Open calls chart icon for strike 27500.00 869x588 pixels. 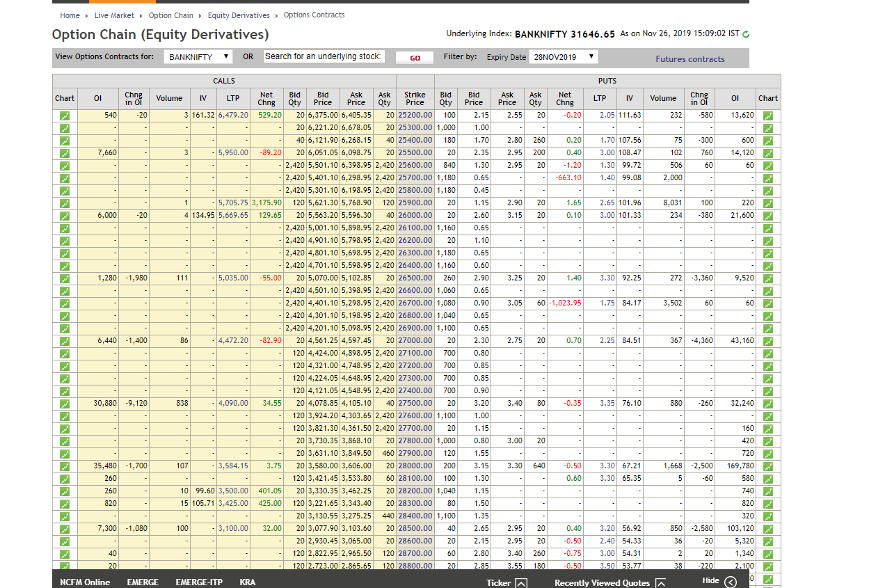pyautogui.click(x=65, y=404)
